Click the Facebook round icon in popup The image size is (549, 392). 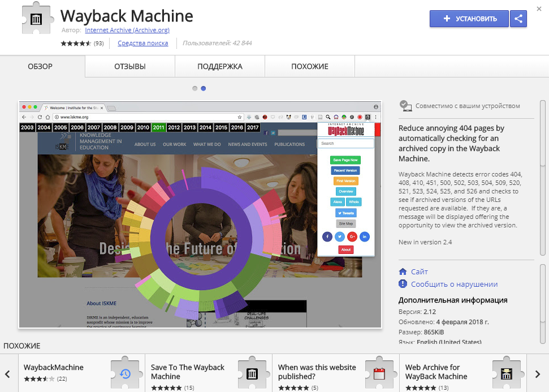[327, 237]
